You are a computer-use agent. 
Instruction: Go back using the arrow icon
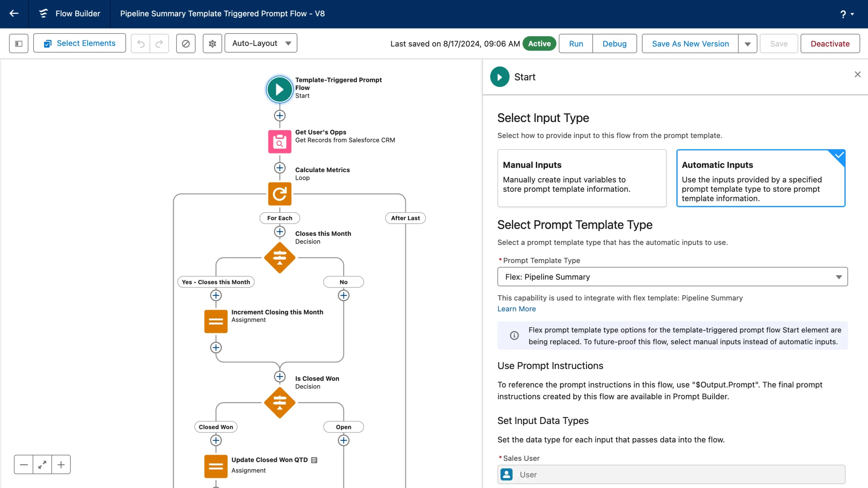pos(14,14)
